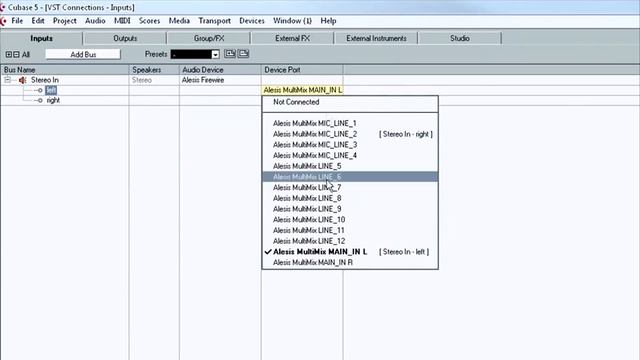Choose Alesis MultiMix MIC_LINE_2
640x360 pixels.
[350, 134]
